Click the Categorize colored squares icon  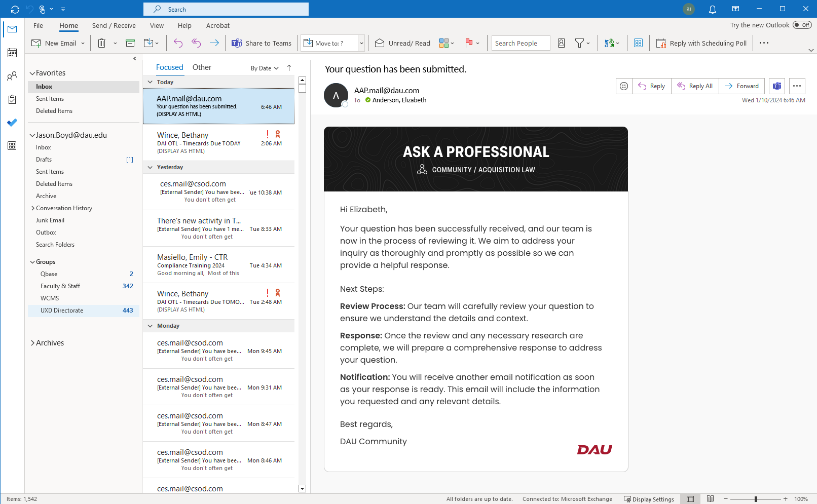tap(444, 43)
